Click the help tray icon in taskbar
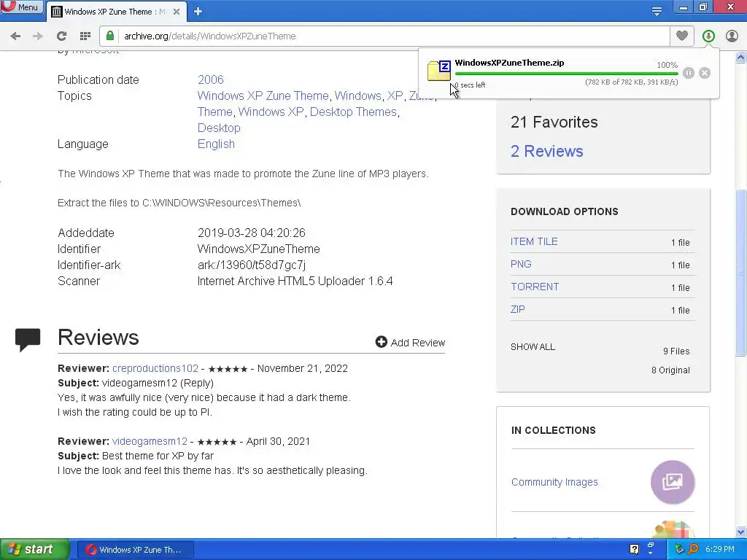747x560 pixels. click(634, 549)
